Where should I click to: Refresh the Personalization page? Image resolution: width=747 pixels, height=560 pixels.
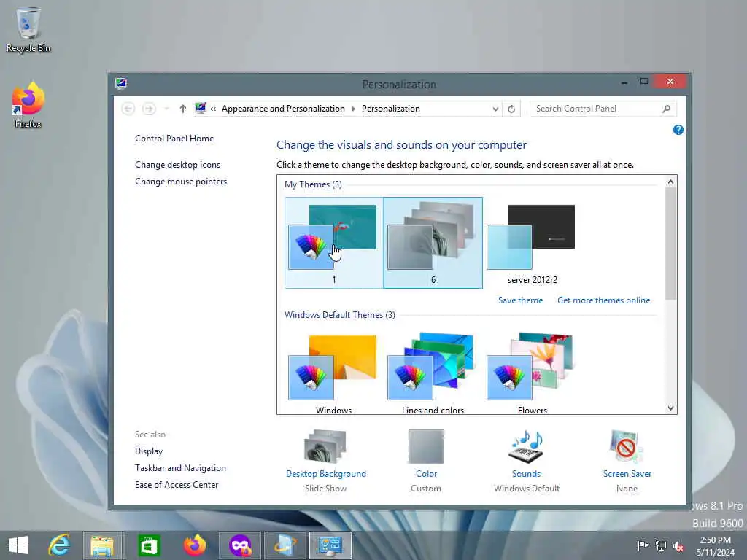tap(511, 109)
